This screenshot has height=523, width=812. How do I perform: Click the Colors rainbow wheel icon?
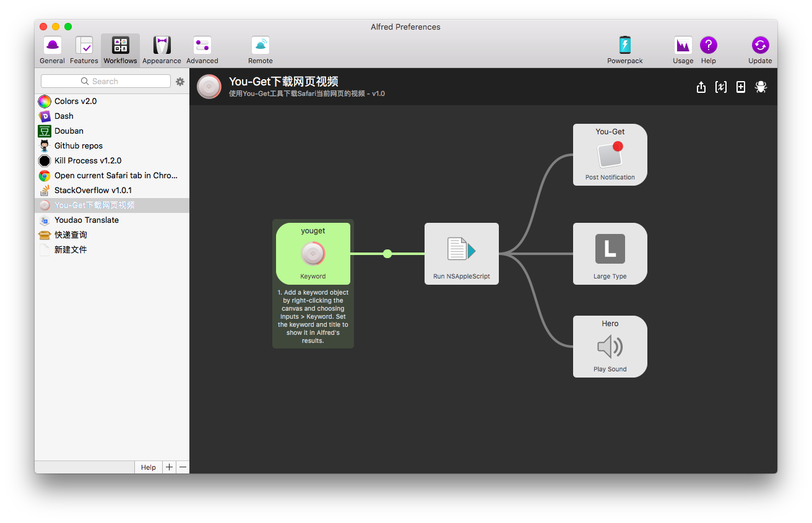[45, 102]
